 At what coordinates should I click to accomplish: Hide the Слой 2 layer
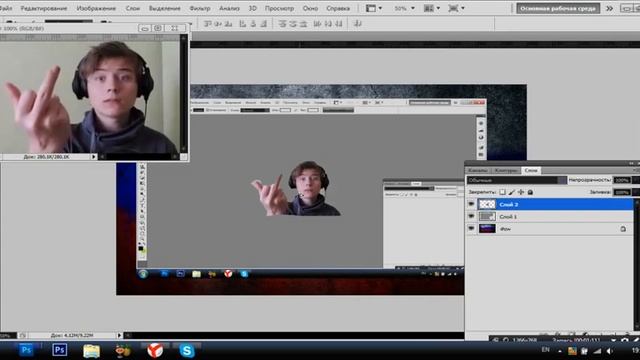(x=471, y=204)
